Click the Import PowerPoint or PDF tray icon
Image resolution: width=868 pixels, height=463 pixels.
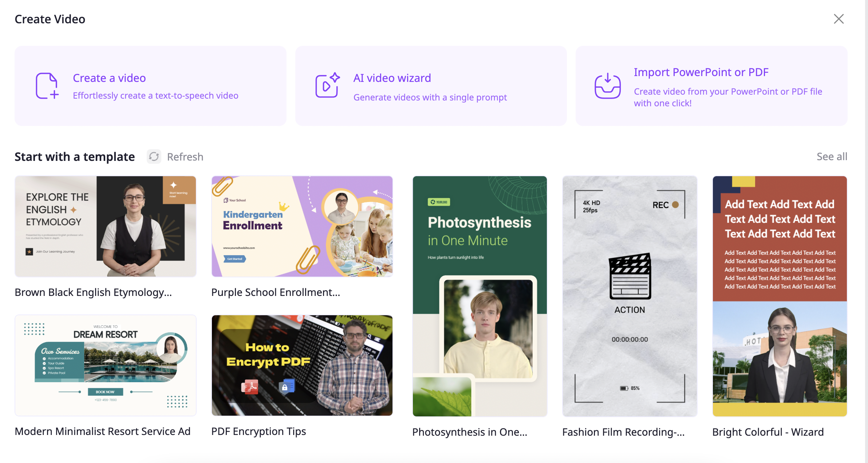(x=607, y=86)
